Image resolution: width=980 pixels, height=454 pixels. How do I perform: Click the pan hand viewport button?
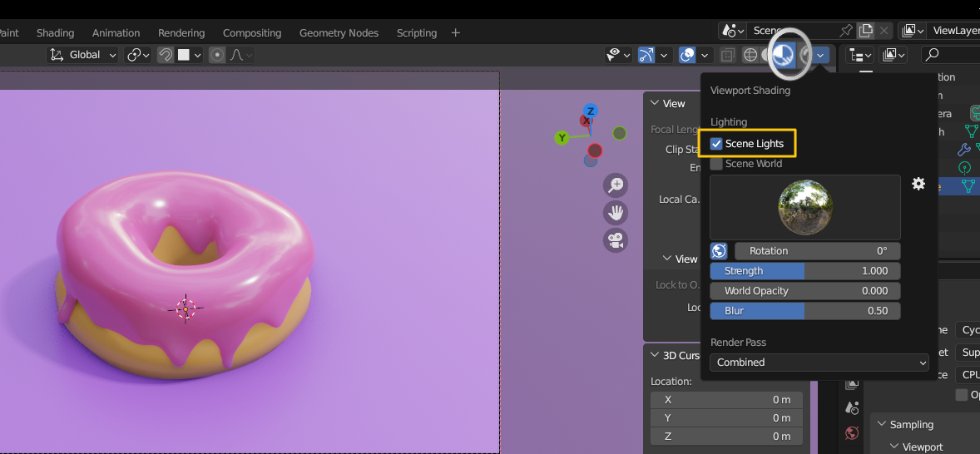point(616,212)
